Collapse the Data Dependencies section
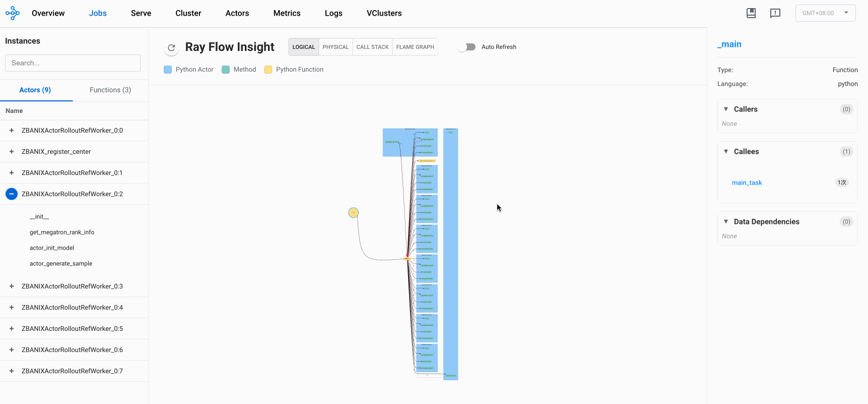868x404 pixels. pyautogui.click(x=726, y=221)
